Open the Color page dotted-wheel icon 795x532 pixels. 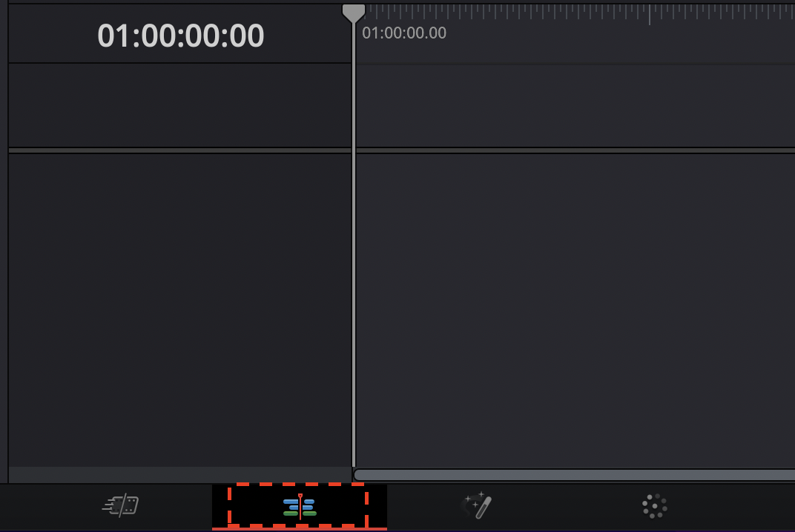point(655,506)
